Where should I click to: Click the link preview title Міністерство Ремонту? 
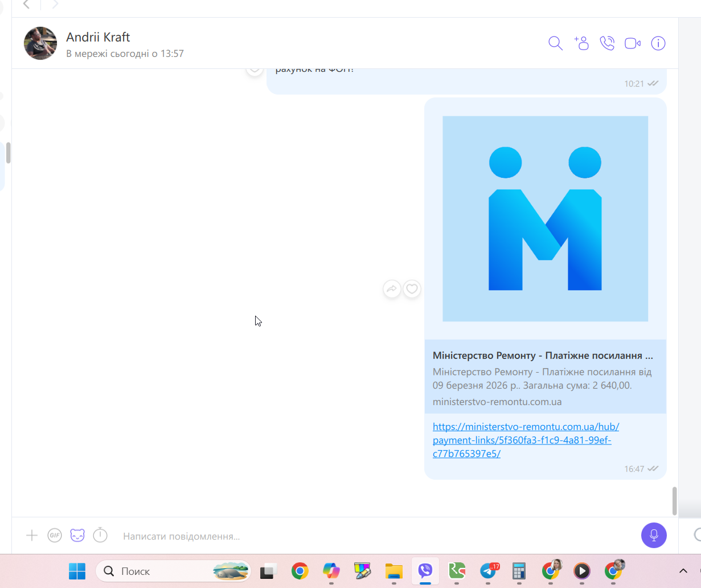[543, 356]
